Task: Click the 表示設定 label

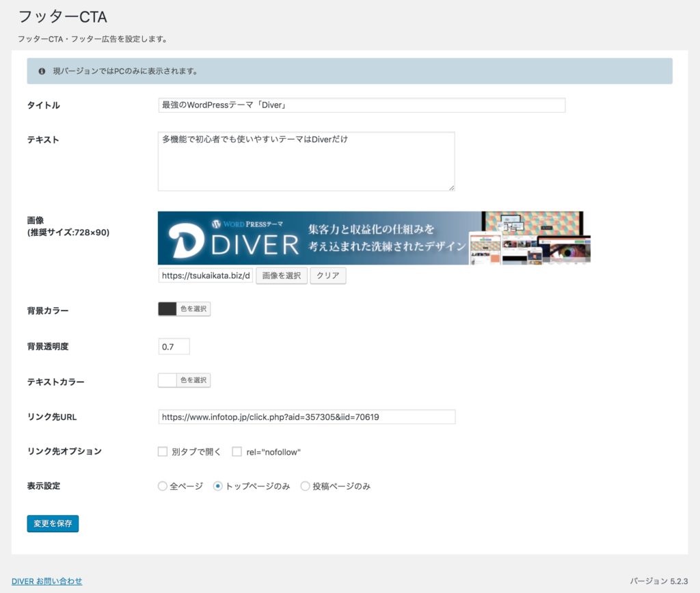Action: [44, 486]
